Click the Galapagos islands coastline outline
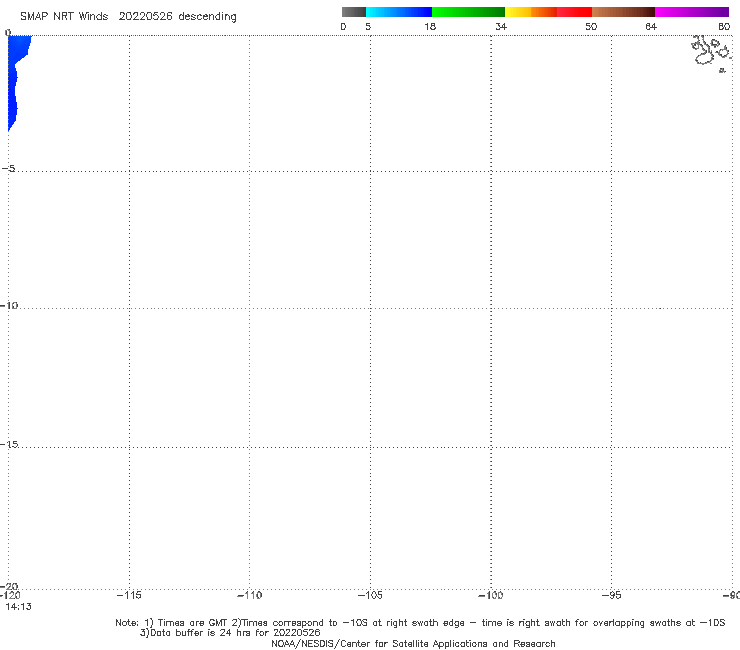740x650 pixels. click(712, 53)
